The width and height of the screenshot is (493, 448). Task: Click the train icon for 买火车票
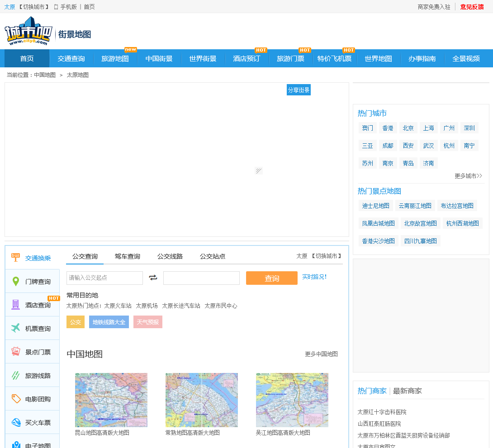click(16, 422)
